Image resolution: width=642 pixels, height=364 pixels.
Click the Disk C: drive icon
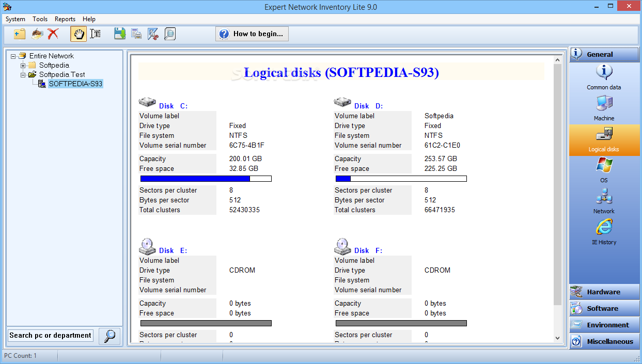147,102
